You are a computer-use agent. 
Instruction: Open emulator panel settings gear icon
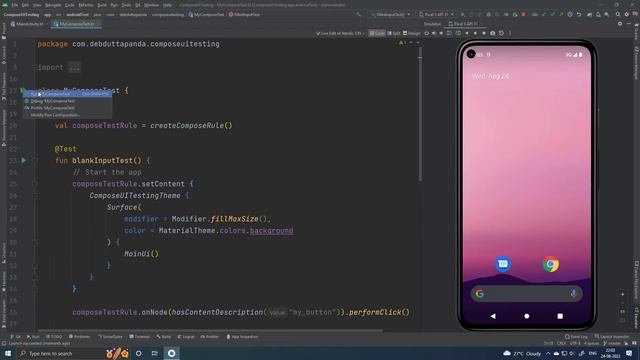point(620,24)
